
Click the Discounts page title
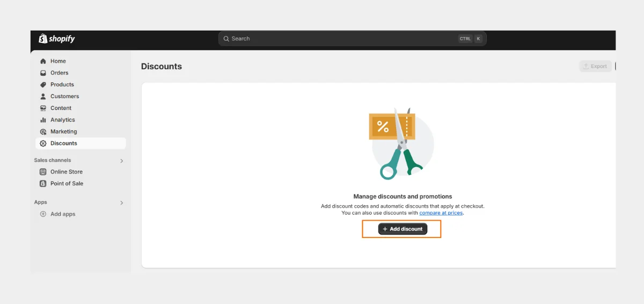click(162, 67)
